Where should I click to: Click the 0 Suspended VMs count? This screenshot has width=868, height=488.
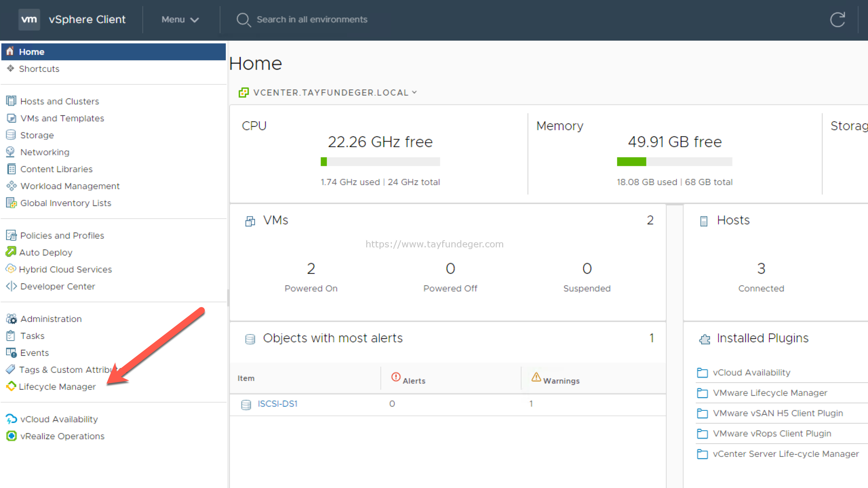(587, 269)
